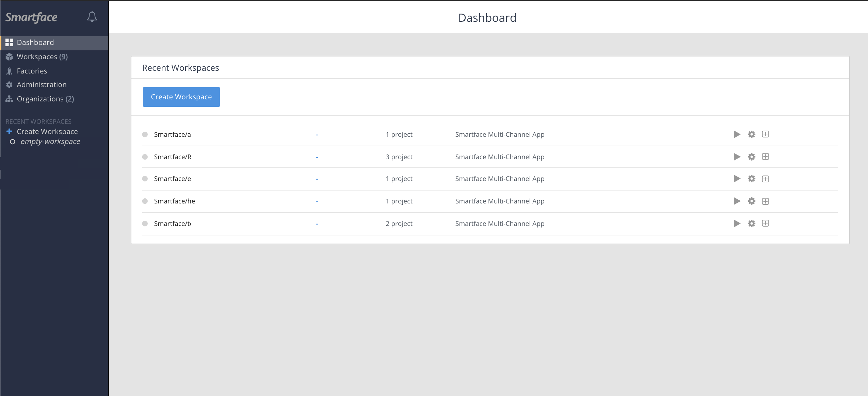Run the Smartface/a workspace play icon
868x396 pixels.
tap(737, 134)
